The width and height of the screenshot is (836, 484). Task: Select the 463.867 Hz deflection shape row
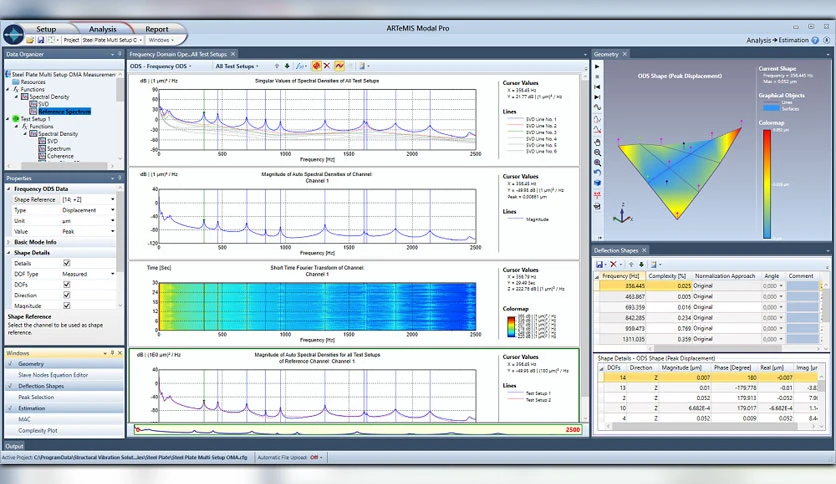(708, 296)
